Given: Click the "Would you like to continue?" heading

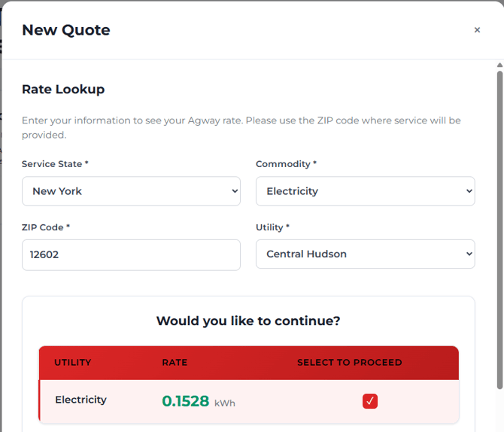Looking at the screenshot, I should (248, 321).
